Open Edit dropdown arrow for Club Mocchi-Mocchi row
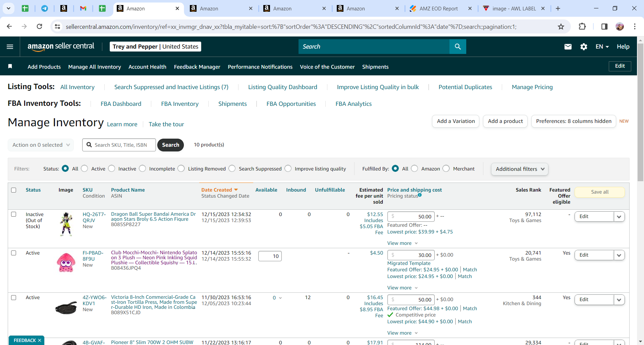This screenshot has height=345, width=644. (619, 255)
